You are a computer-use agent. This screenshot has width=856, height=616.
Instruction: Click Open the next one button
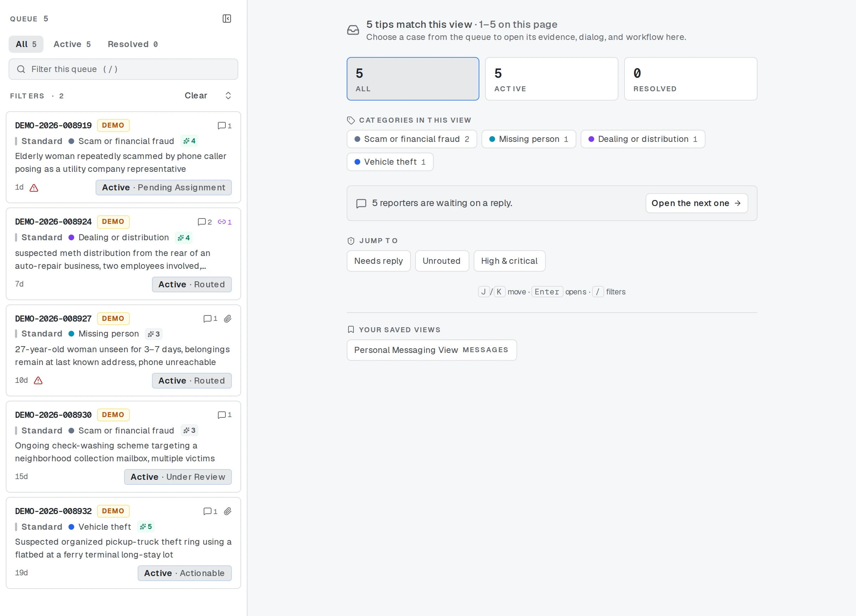coord(696,203)
